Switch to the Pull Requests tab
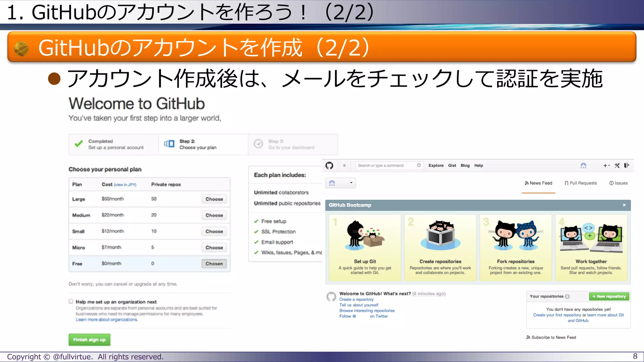Screen dimensions: 644x362 point(580,183)
